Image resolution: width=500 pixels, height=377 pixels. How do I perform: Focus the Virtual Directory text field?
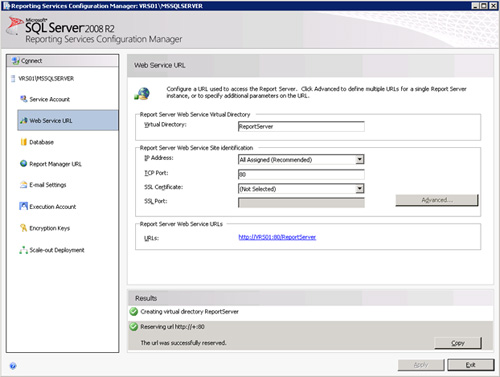tap(301, 126)
